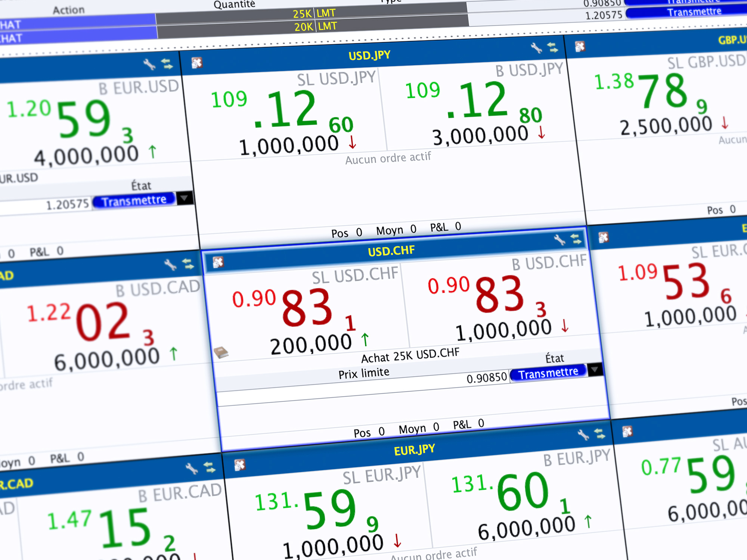Click the swap arrows icon on USD.JPY panel

(553, 47)
